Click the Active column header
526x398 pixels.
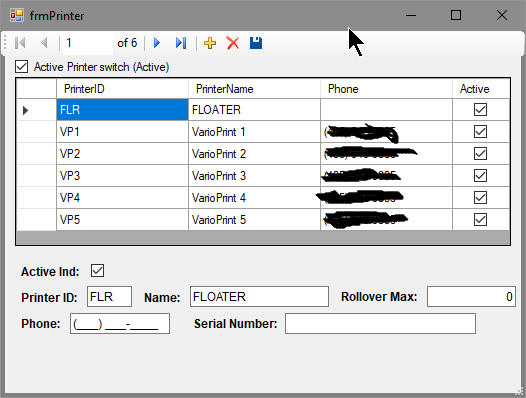[x=481, y=89]
